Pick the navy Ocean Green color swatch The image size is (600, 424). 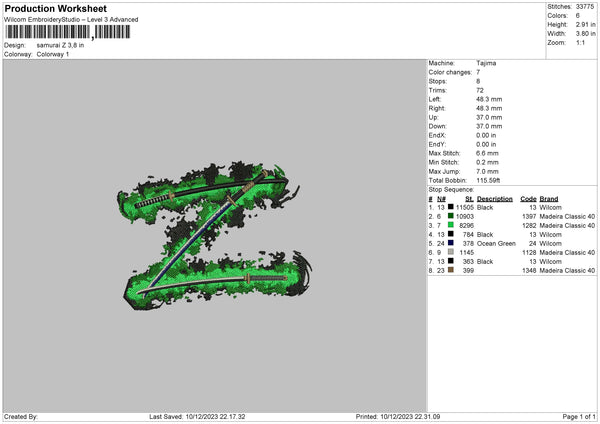(x=451, y=243)
